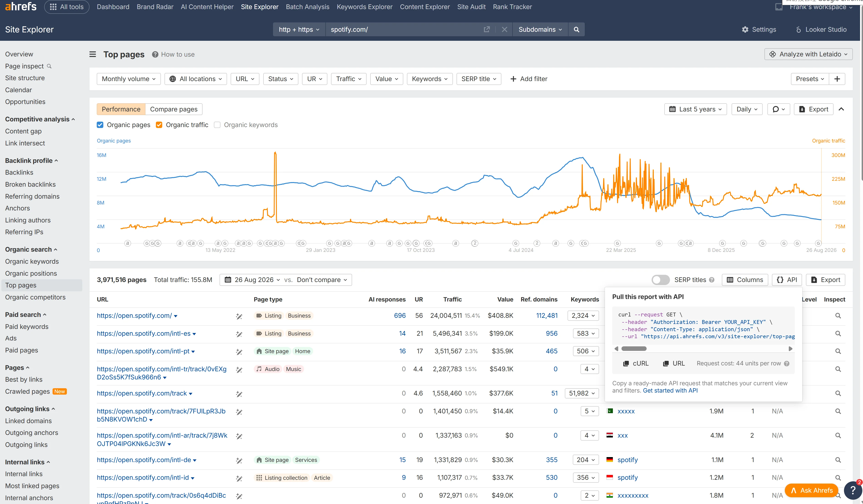Open the All tools grid menu

point(67,7)
